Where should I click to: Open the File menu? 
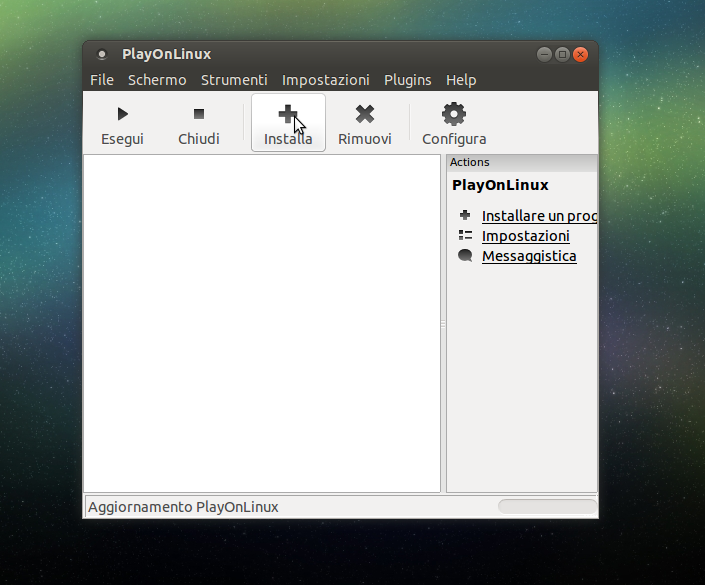click(102, 80)
